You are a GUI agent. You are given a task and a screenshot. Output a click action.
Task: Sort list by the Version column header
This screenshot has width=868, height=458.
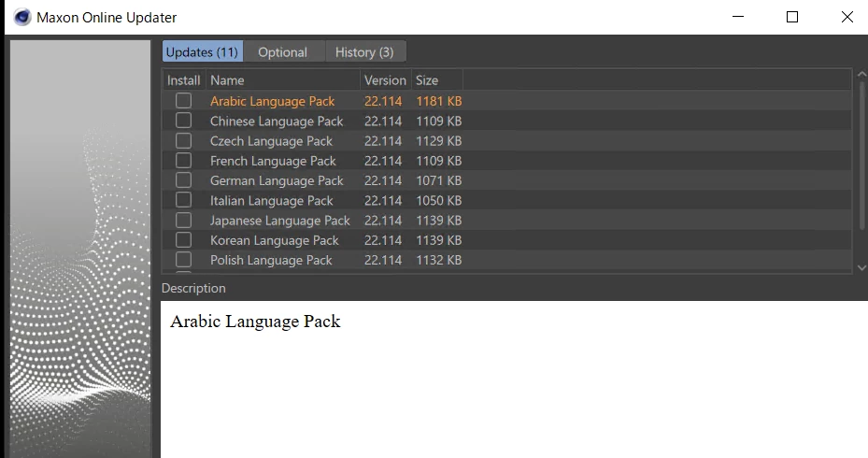pyautogui.click(x=385, y=80)
